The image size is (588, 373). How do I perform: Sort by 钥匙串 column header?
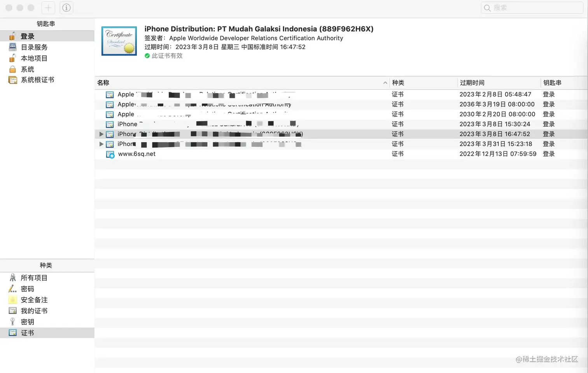(x=564, y=83)
